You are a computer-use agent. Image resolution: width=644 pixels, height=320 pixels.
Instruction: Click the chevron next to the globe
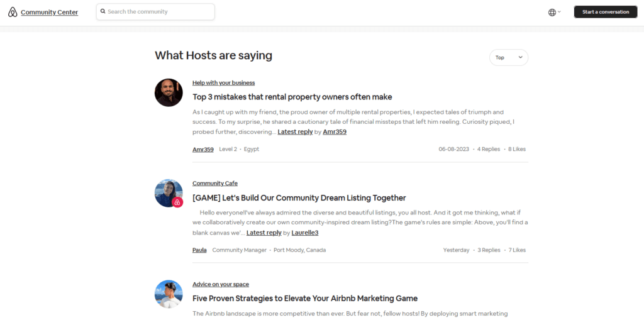559,12
